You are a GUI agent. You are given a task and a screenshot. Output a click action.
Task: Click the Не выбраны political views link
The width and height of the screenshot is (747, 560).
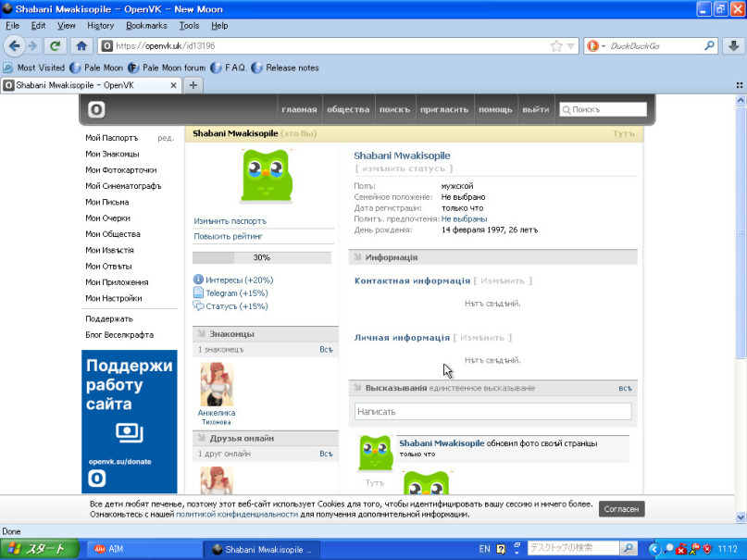pyautogui.click(x=464, y=219)
